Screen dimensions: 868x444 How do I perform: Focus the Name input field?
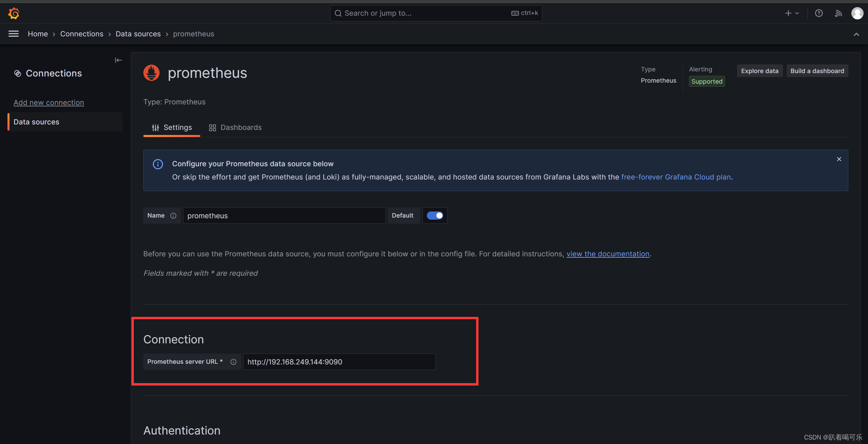[284, 216]
